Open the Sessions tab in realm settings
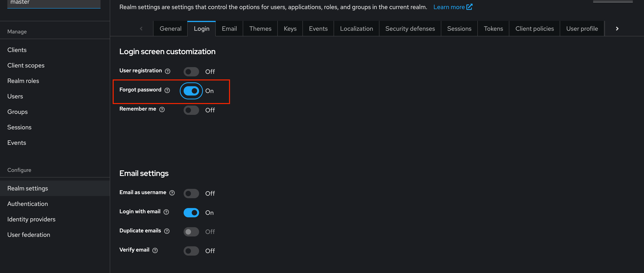Viewport: 644px width, 273px height. (x=459, y=28)
